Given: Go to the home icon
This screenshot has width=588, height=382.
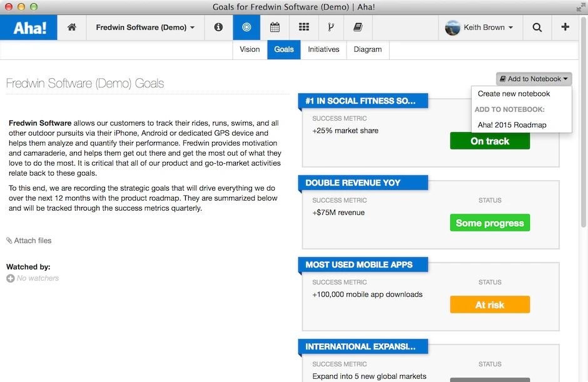Looking at the screenshot, I should (x=72, y=27).
